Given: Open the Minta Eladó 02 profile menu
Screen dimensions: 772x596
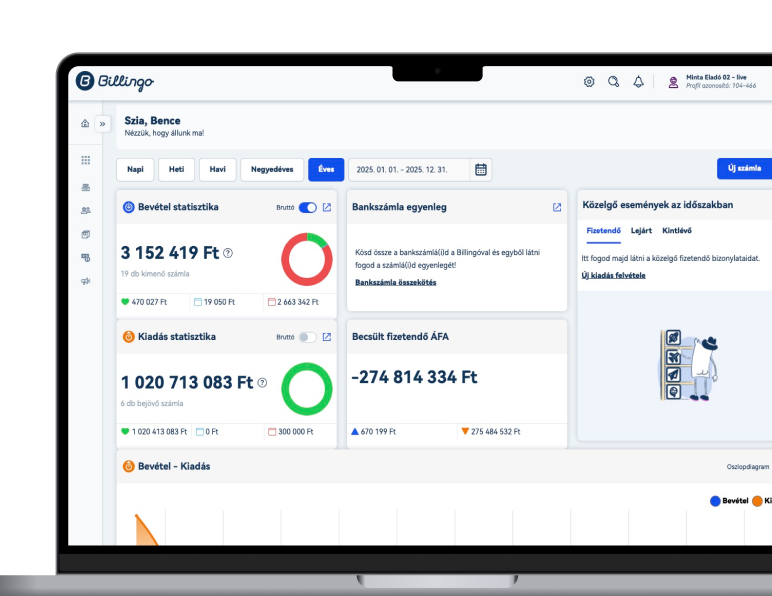Looking at the screenshot, I should [713, 82].
